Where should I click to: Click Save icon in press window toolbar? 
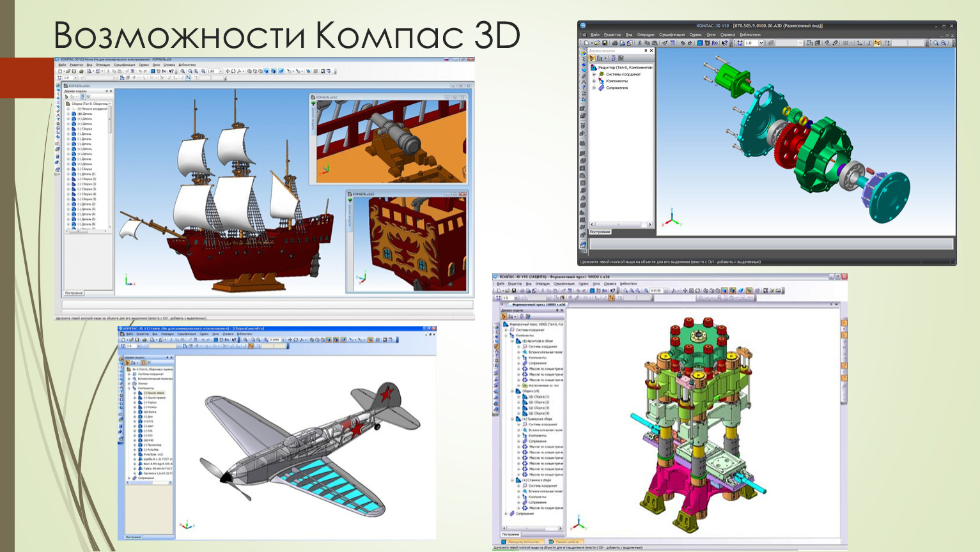(x=514, y=291)
